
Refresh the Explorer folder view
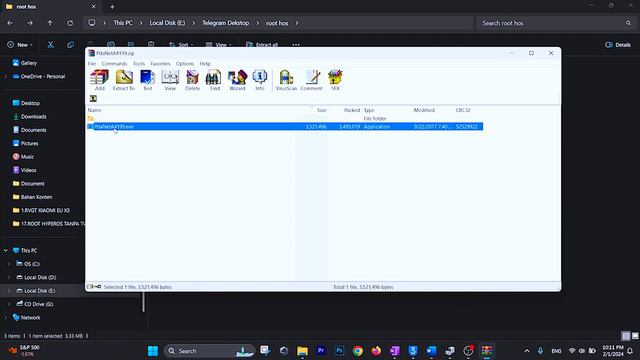[x=70, y=23]
